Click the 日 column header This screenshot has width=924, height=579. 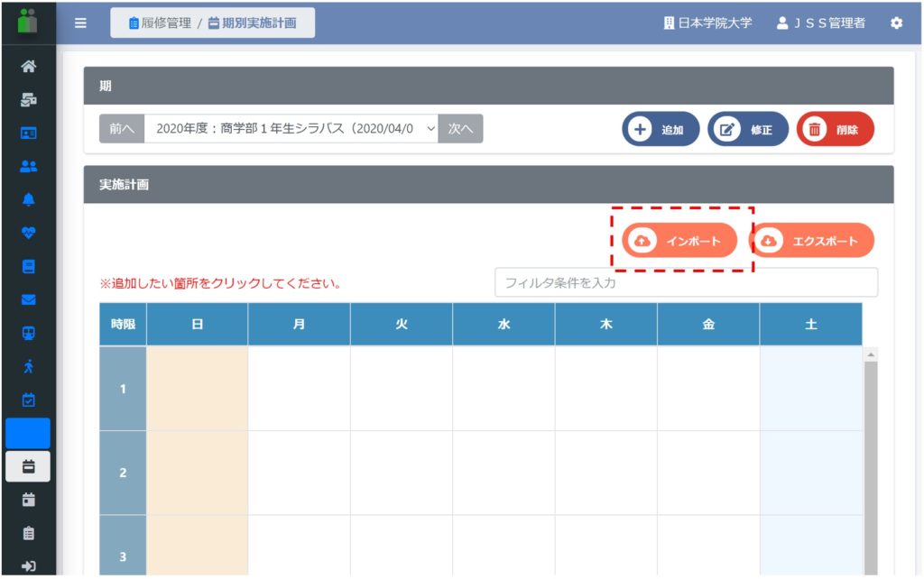tap(198, 324)
